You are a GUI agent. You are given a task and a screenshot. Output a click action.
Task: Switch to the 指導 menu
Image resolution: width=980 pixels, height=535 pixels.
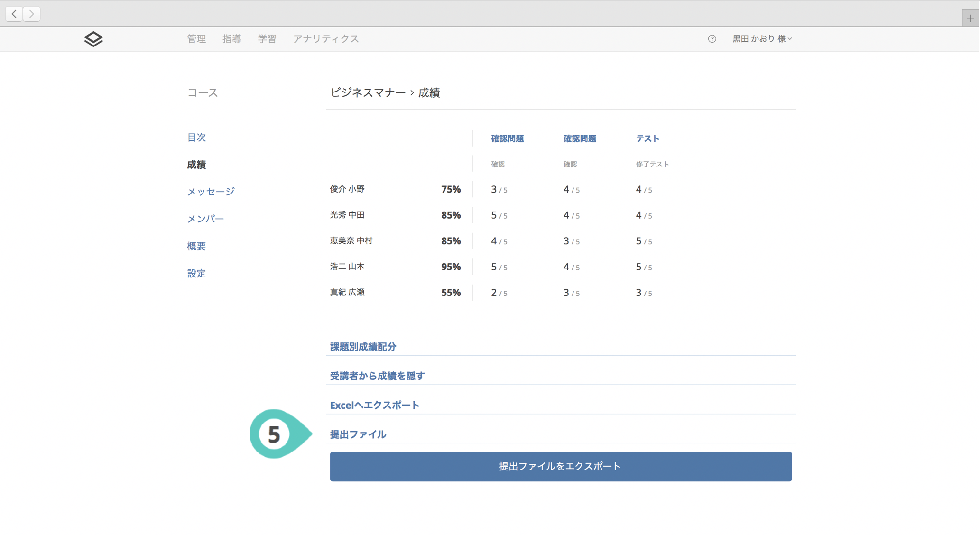231,39
